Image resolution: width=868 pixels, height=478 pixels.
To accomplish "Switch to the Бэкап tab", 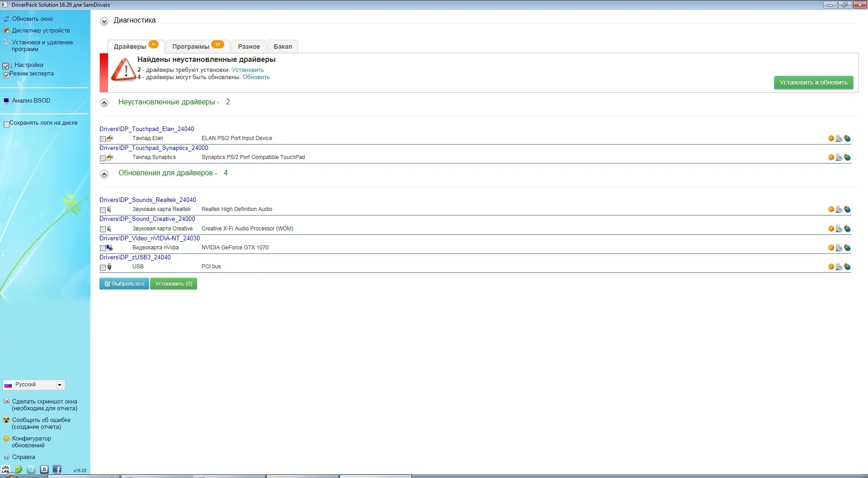I will click(x=283, y=46).
